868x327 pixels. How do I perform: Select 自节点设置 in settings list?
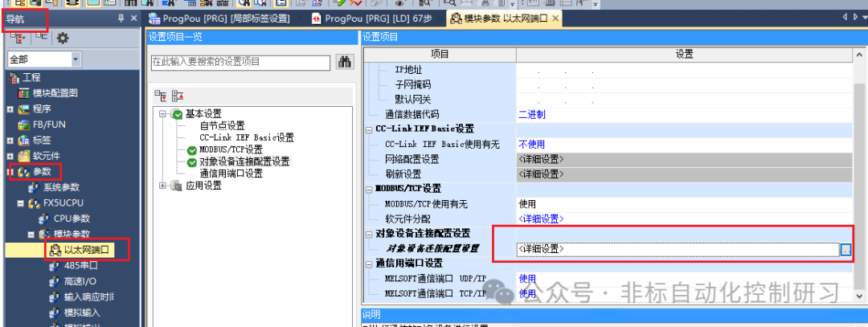222,125
